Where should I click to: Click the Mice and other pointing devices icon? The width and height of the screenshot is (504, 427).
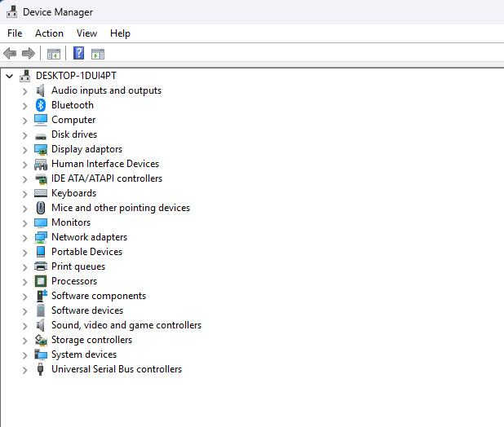tap(41, 208)
